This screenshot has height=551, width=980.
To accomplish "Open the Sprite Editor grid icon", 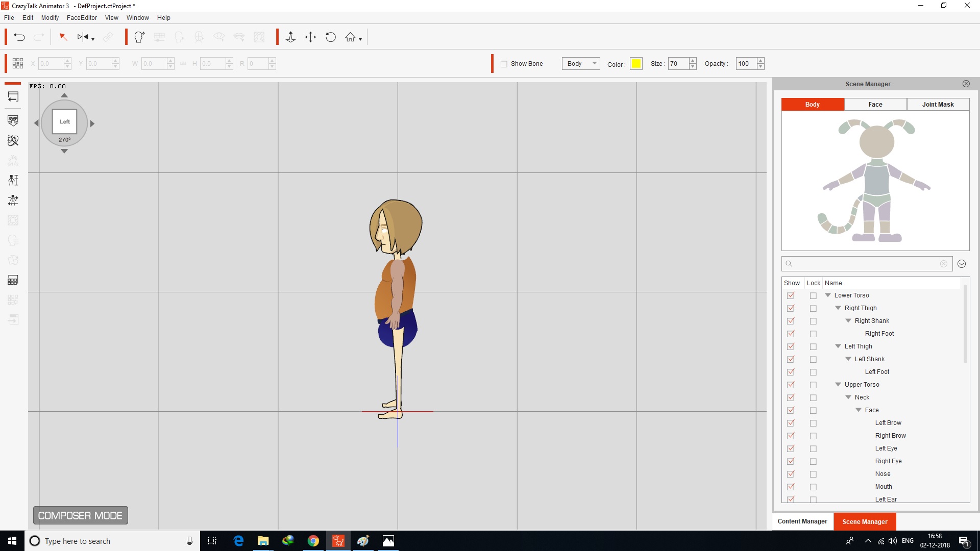I will click(13, 280).
